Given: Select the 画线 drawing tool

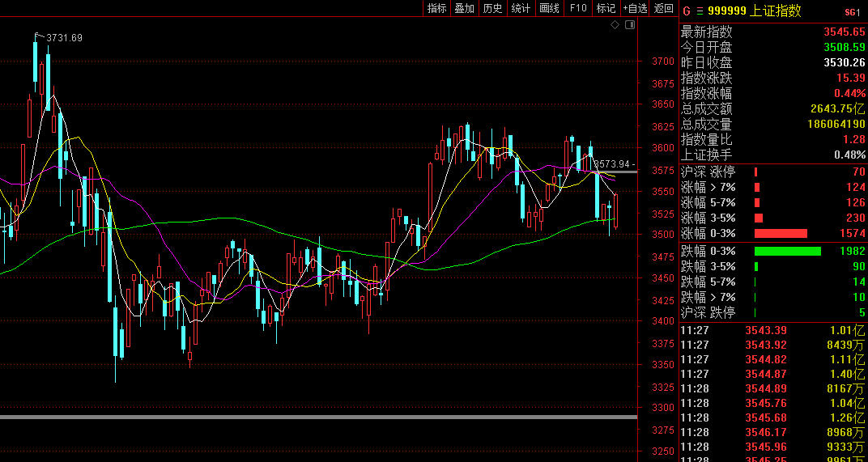Looking at the screenshot, I should pyautogui.click(x=549, y=8).
